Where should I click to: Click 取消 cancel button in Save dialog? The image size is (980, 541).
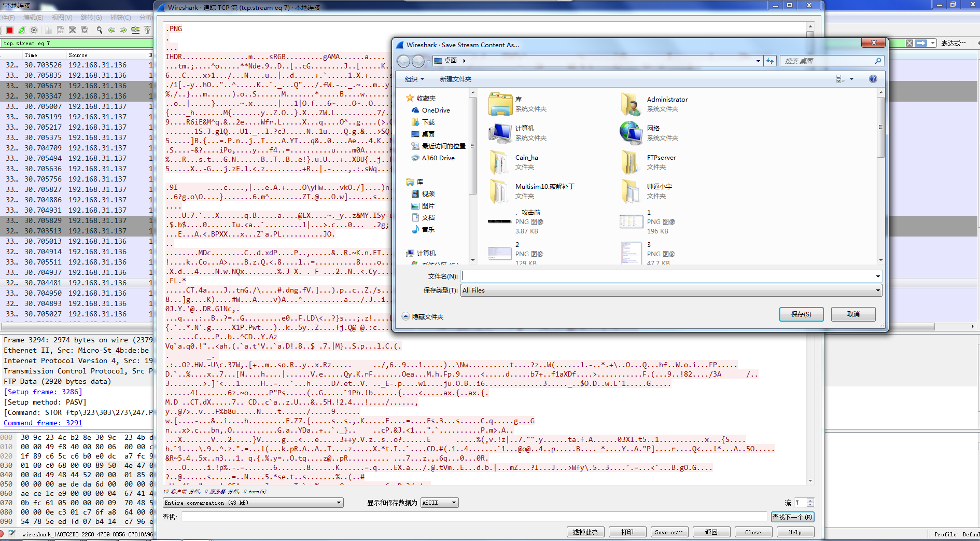pos(853,314)
